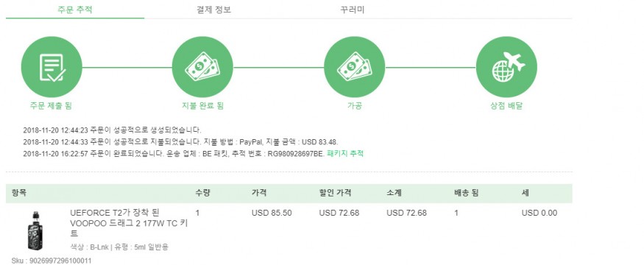Image resolution: width=644 pixels, height=265 pixels.
Task: Click the 수량 column header
Action: [203, 193]
